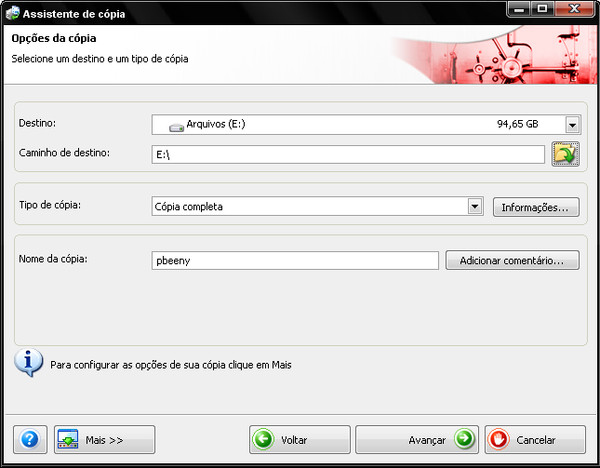
Task: Click the 94,65 GB free space value
Action: click(x=517, y=124)
